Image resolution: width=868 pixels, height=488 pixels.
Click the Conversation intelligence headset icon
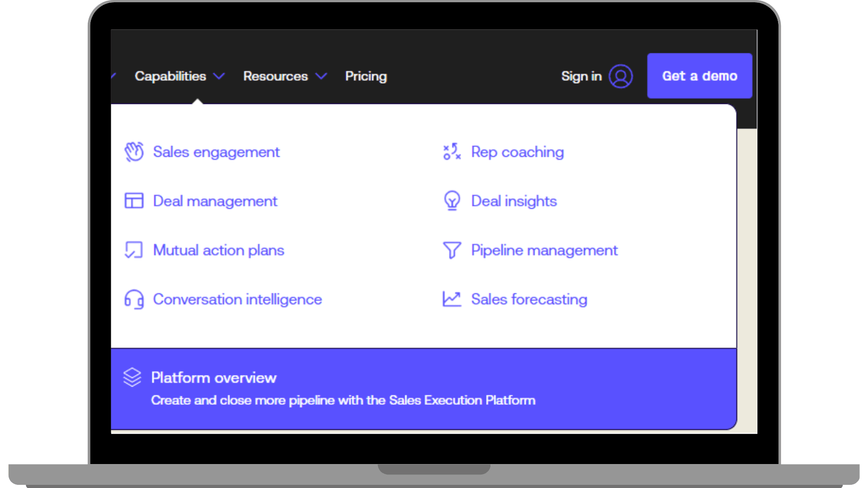pos(134,299)
